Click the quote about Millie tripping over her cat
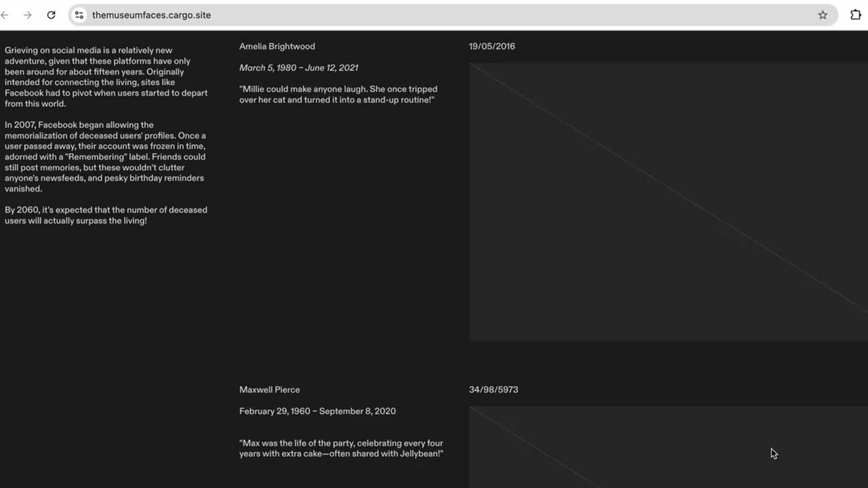The image size is (868, 488). pos(338,94)
